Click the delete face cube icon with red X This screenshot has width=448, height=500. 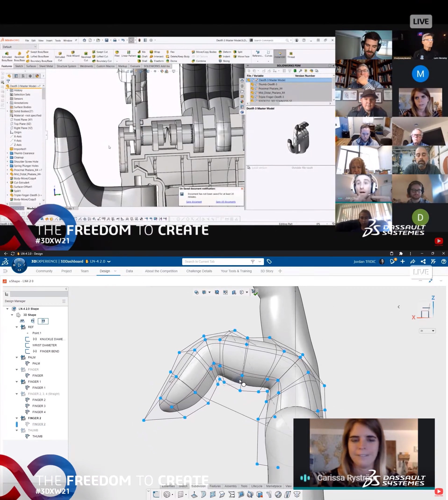(x=260, y=494)
